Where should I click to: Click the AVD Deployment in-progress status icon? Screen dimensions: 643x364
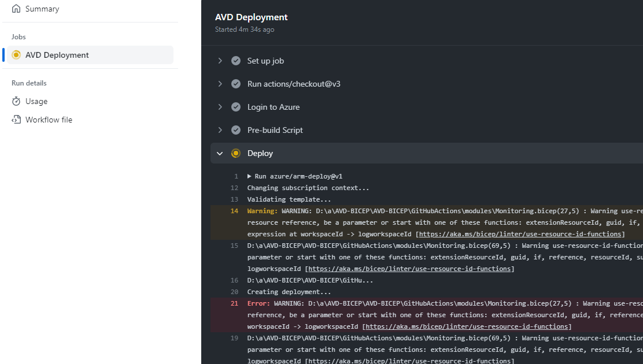coord(16,55)
